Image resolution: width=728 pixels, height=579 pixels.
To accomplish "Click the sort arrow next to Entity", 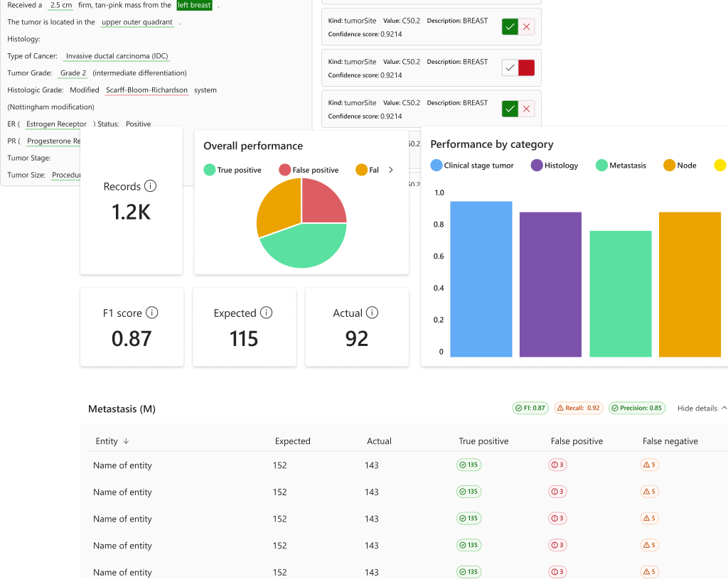I will (x=126, y=441).
